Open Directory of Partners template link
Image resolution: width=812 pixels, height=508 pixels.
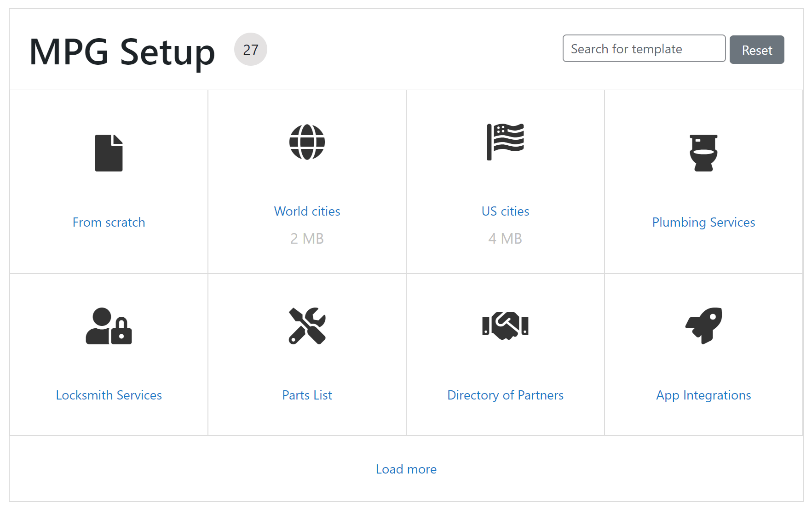[505, 395]
